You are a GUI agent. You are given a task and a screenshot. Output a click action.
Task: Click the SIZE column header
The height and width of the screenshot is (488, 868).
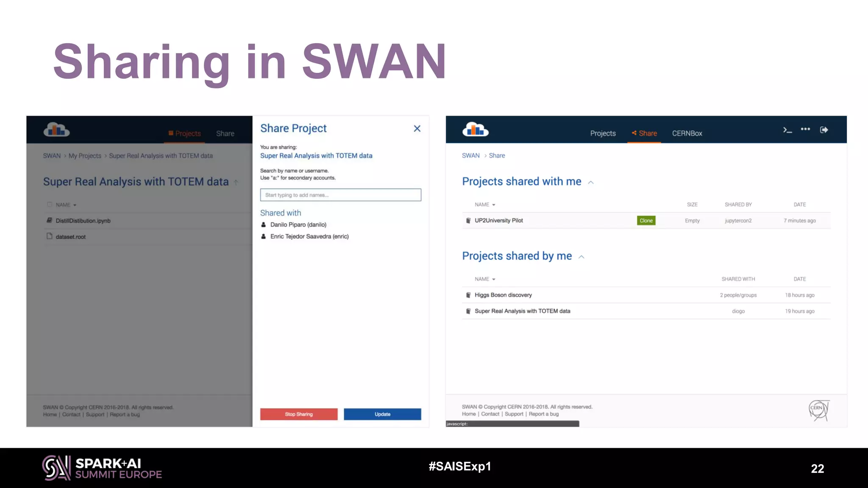point(692,205)
